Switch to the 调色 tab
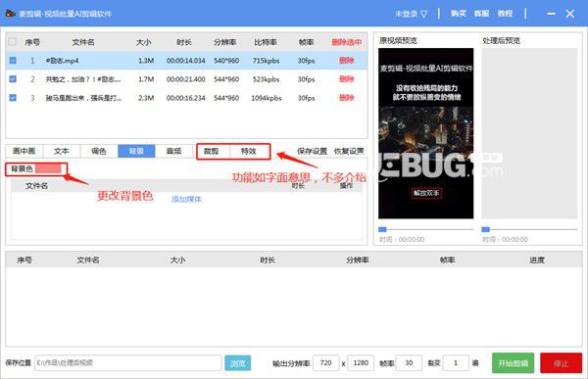 (x=99, y=151)
